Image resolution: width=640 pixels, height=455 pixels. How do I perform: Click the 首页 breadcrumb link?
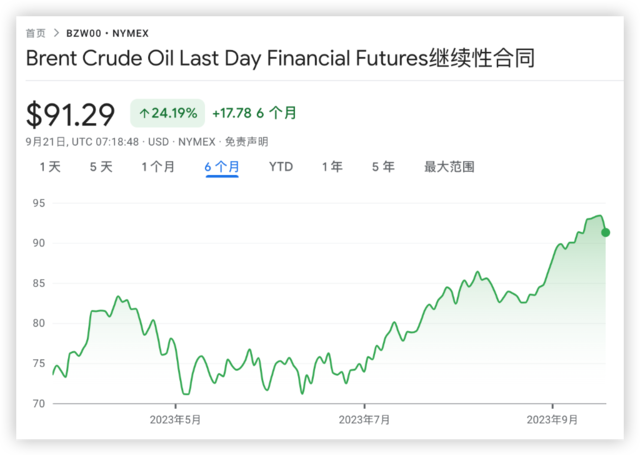(x=36, y=33)
